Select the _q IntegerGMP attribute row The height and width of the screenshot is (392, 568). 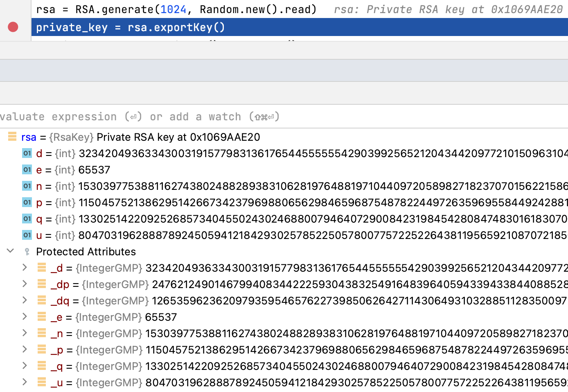(x=286, y=366)
